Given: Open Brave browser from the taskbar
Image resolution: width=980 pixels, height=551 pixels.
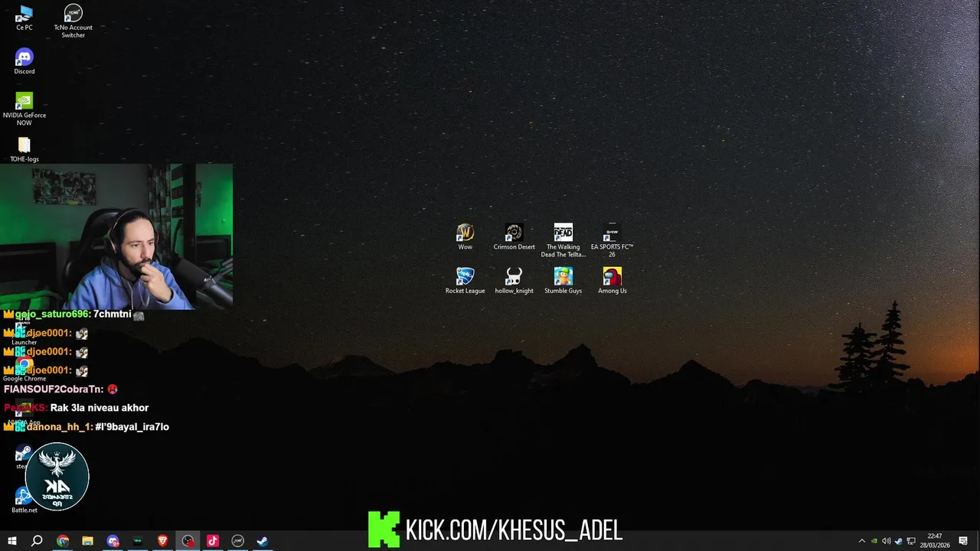Looking at the screenshot, I should (162, 541).
